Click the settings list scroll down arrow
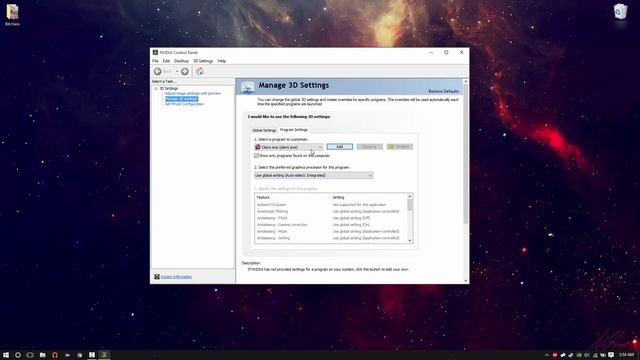Viewport: 640px width, 360px height. point(410,241)
